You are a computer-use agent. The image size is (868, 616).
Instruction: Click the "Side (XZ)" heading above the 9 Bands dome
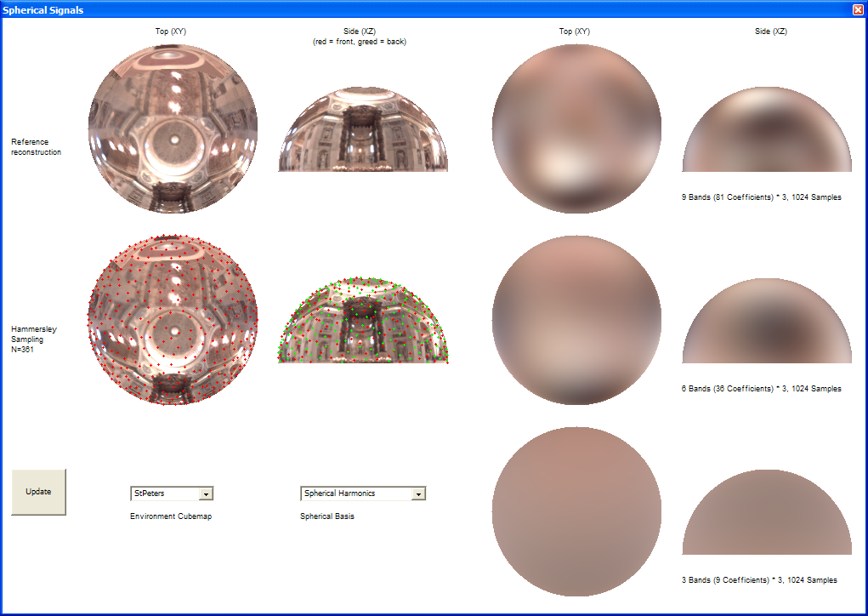coord(770,31)
